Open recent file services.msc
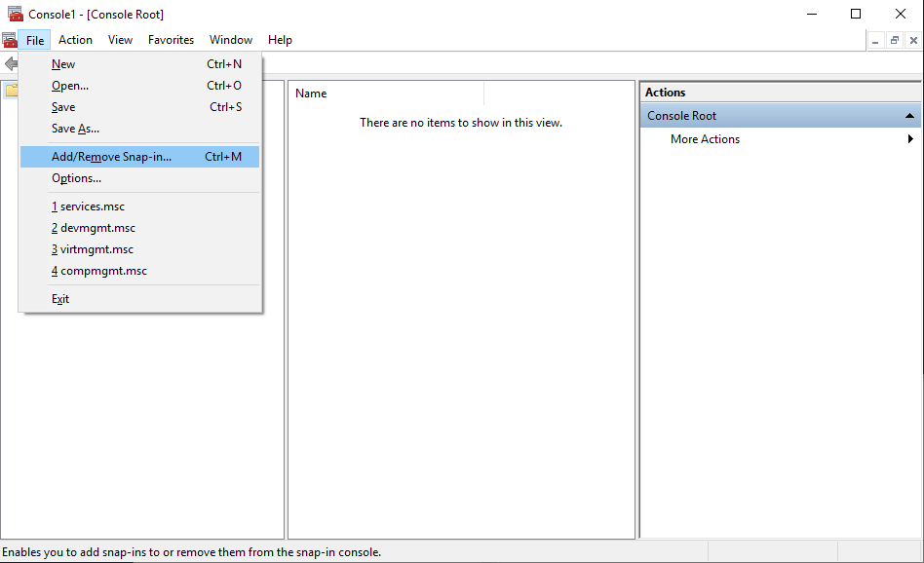 88,206
